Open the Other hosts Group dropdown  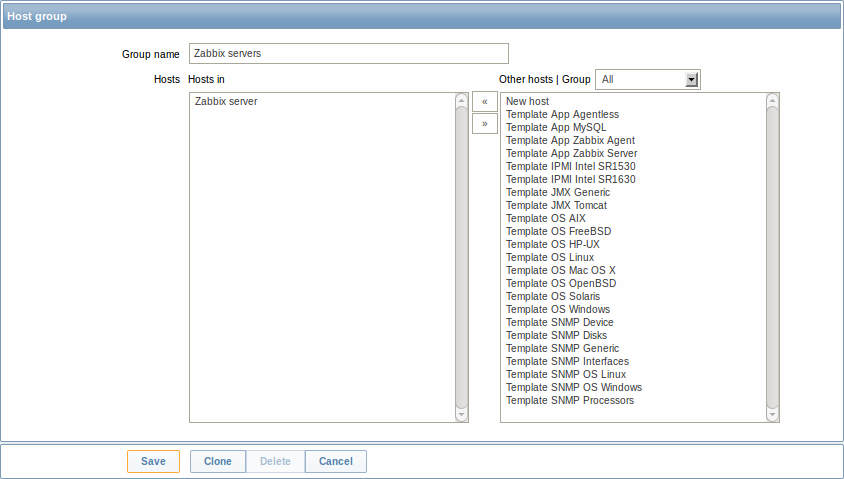click(648, 80)
